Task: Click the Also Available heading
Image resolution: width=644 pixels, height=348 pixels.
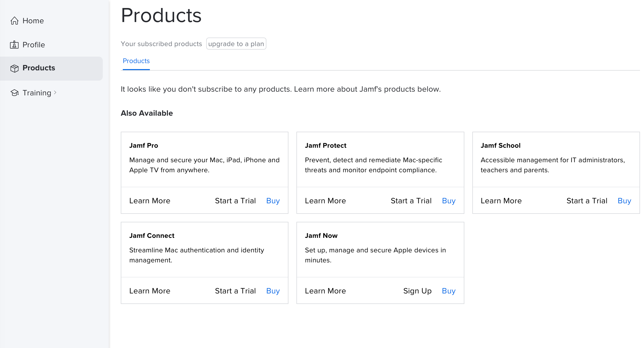Action: (147, 113)
